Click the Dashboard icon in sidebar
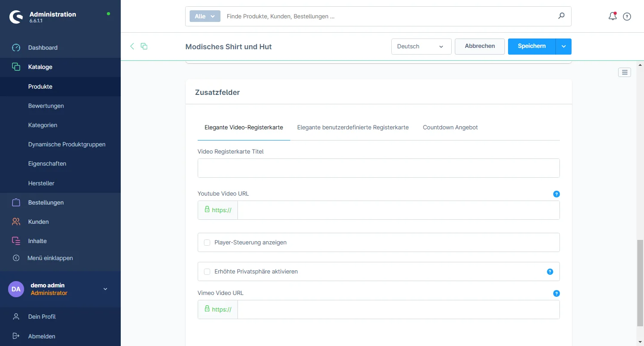The image size is (644, 346). point(16,47)
